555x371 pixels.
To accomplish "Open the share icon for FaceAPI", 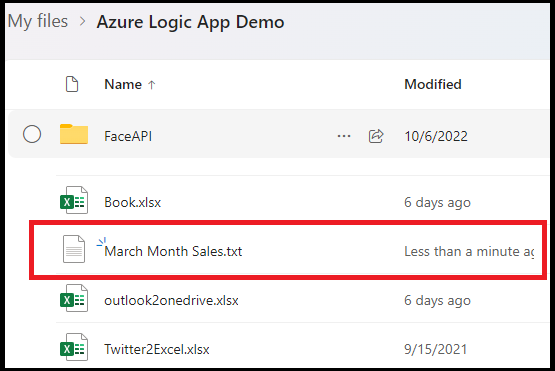I will tap(376, 136).
